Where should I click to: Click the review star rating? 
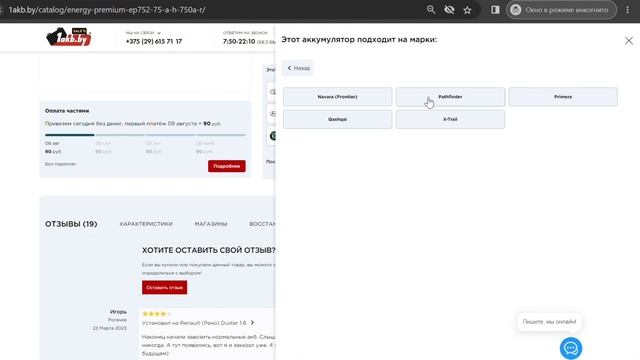click(156, 313)
